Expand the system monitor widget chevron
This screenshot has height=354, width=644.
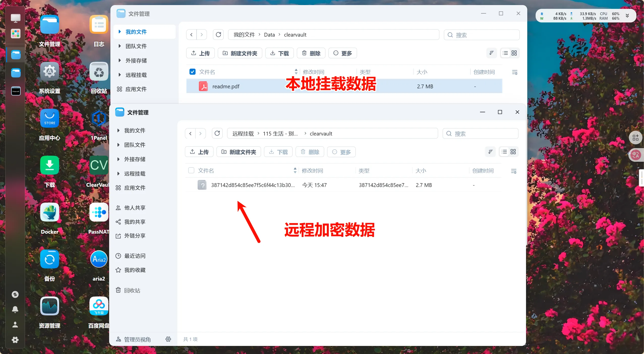tap(627, 16)
